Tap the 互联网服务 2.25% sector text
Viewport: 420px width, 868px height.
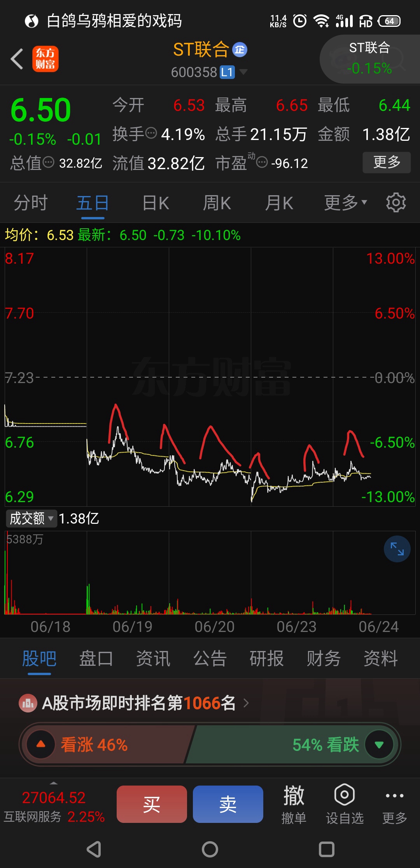(x=54, y=817)
